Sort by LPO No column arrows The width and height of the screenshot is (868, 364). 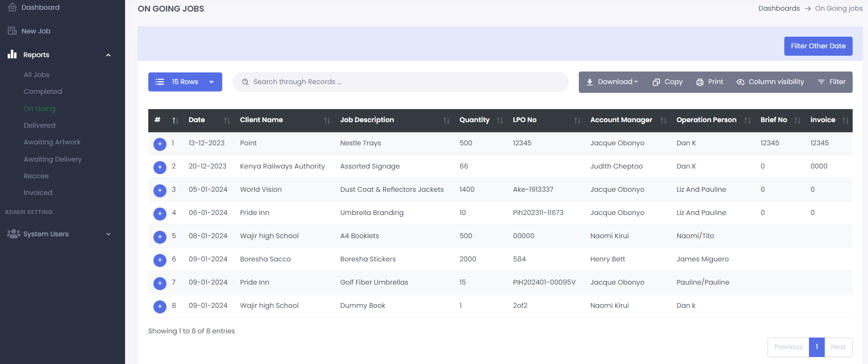click(577, 120)
